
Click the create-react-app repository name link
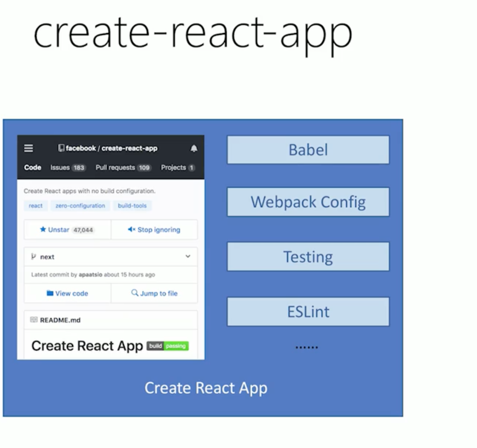pos(130,148)
